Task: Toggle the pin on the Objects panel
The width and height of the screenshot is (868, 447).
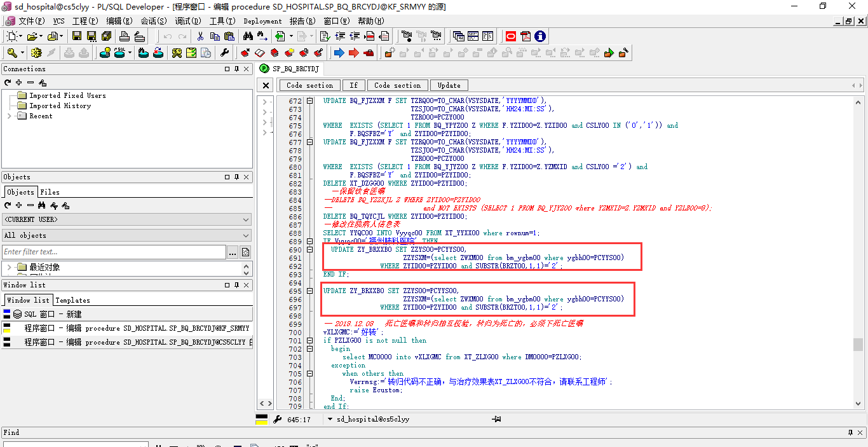Action: (x=237, y=177)
